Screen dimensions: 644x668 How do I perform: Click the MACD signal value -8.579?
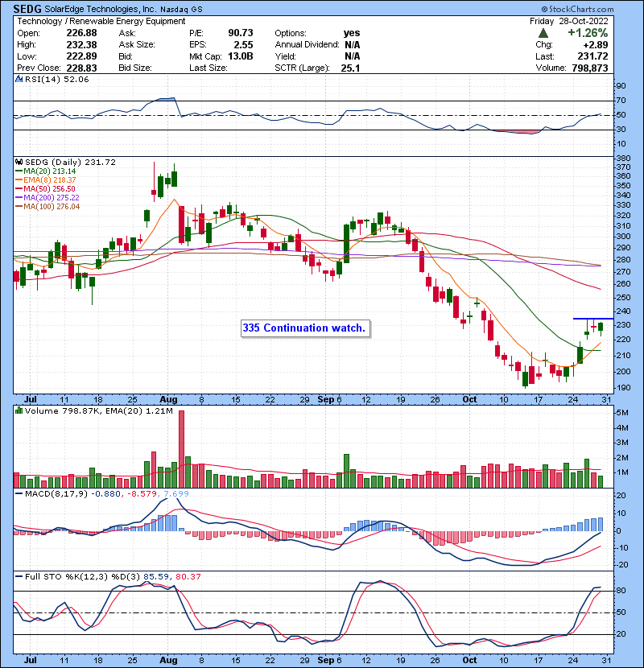point(141,494)
